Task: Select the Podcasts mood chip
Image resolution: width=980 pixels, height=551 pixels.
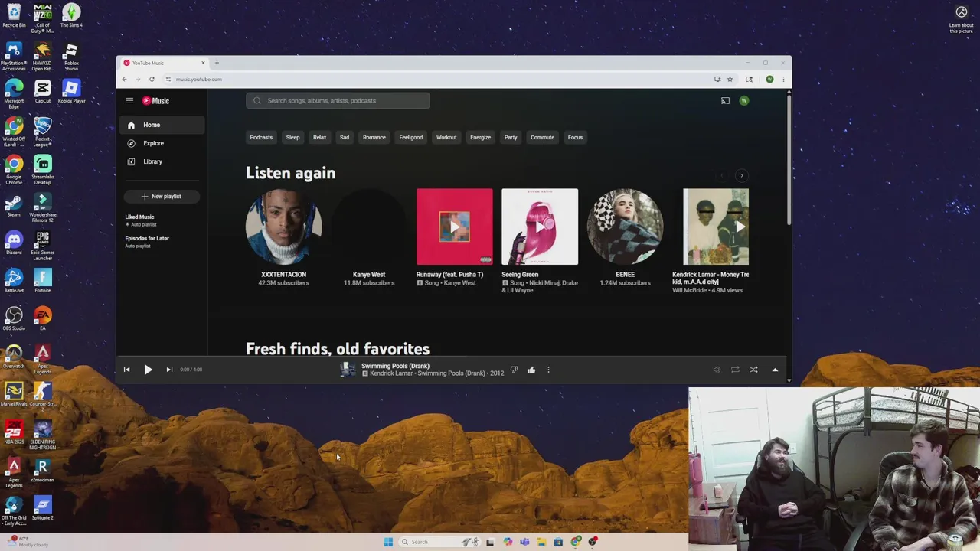Action: tap(261, 138)
